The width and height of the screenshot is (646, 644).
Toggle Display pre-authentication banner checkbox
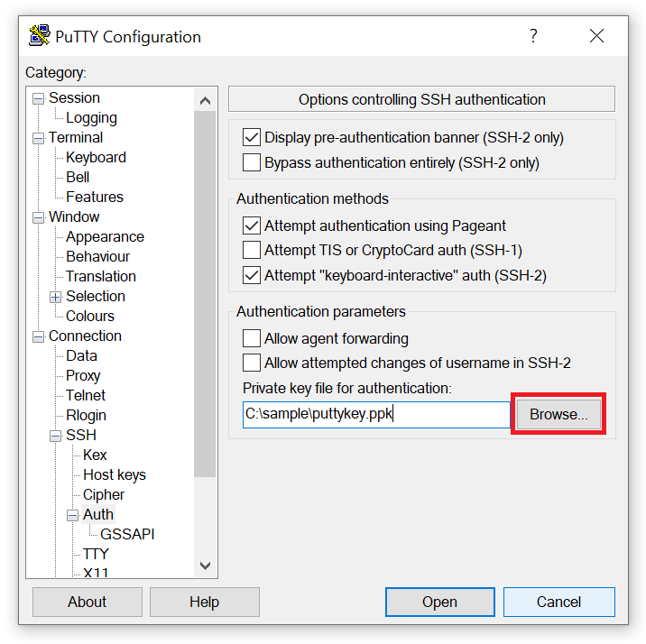click(252, 137)
